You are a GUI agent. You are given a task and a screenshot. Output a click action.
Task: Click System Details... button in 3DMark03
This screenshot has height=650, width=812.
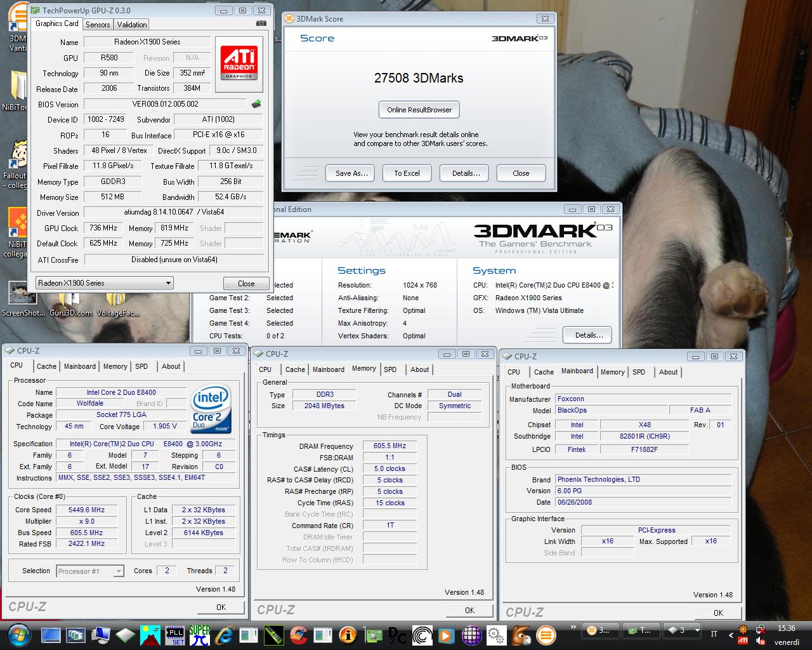point(587,335)
